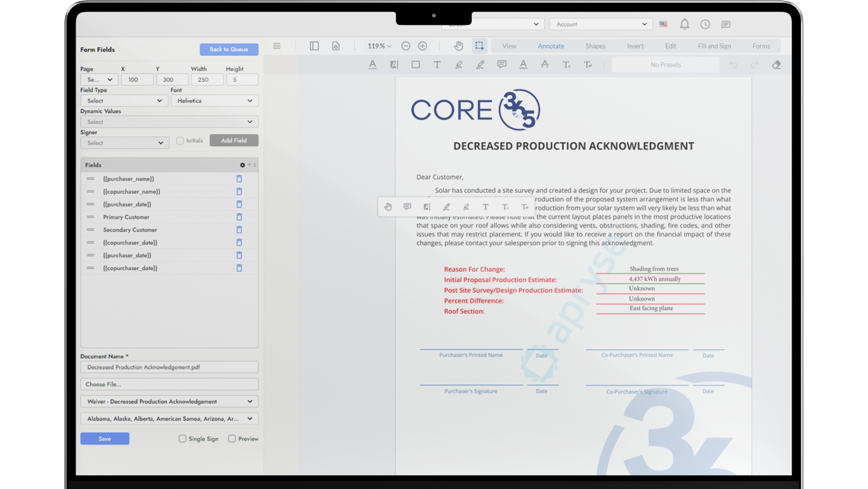Viewport: 868px width, 489px height.
Task: Click the zoom in plus icon
Action: tap(422, 46)
